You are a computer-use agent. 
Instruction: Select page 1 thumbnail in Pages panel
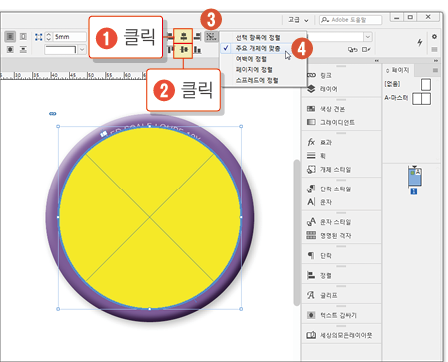tap(415, 178)
